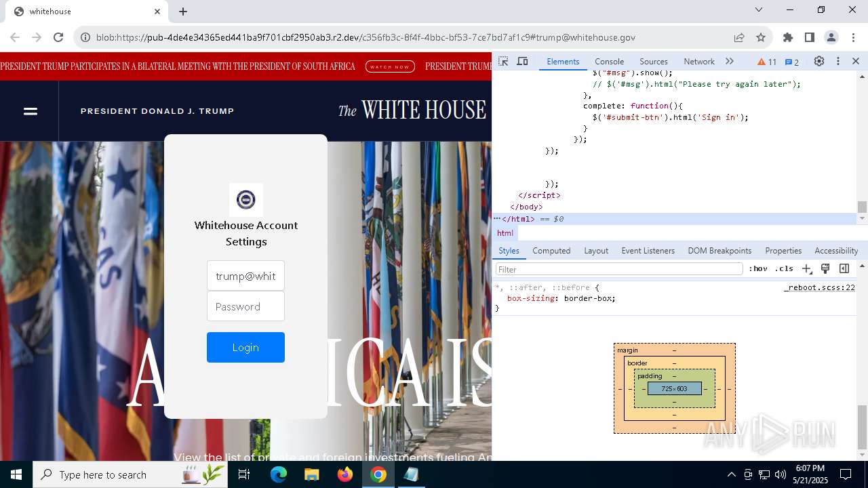
Task: Go back with the browser back arrow
Action: [15, 37]
